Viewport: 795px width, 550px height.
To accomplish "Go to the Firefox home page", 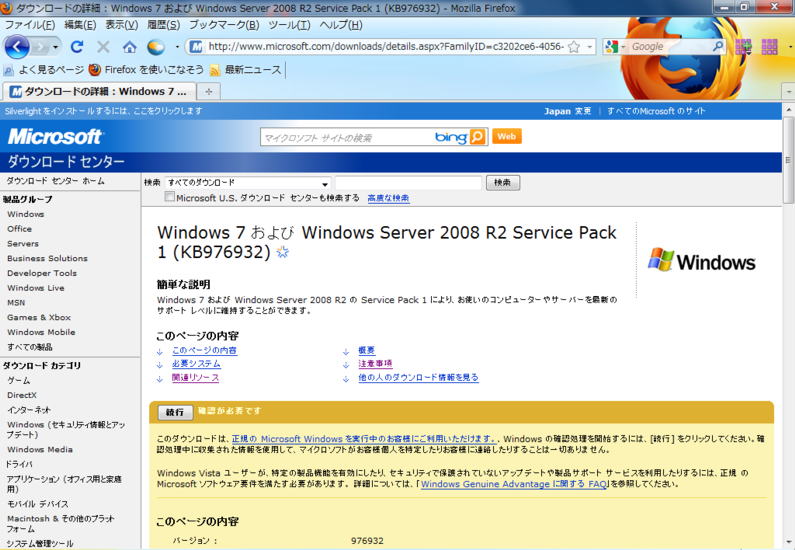I will pos(130,47).
